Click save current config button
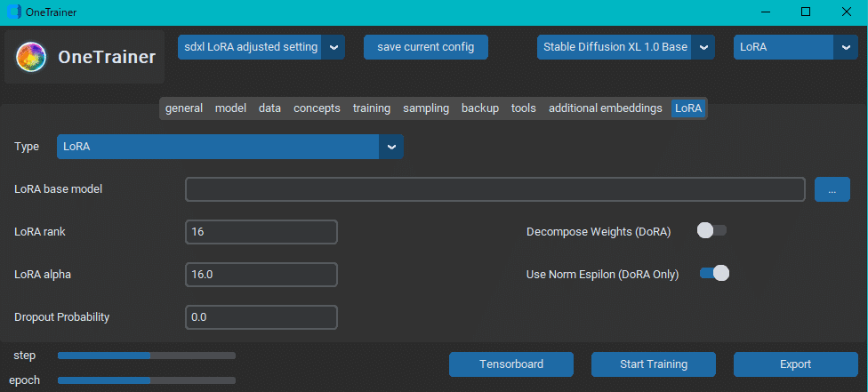The image size is (868, 392). coord(426,47)
